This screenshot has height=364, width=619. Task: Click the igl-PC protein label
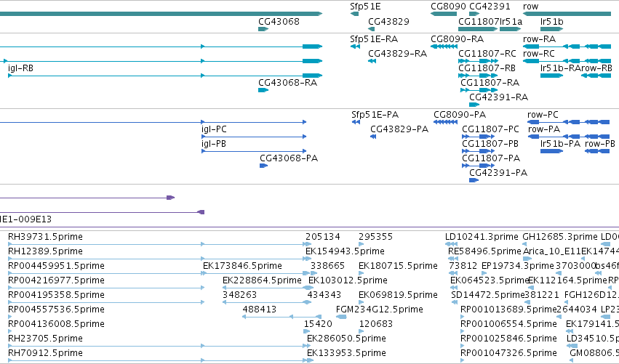pyautogui.click(x=214, y=129)
